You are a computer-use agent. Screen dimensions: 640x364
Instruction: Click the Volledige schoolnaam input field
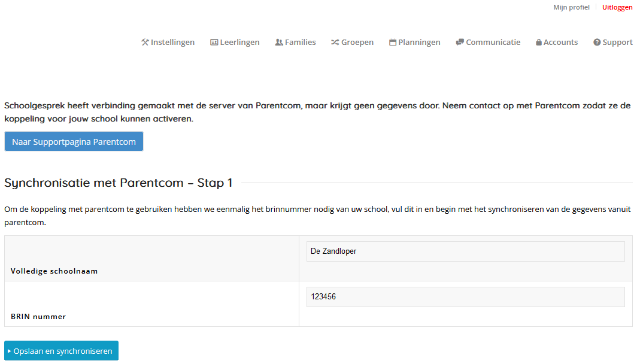465,251
